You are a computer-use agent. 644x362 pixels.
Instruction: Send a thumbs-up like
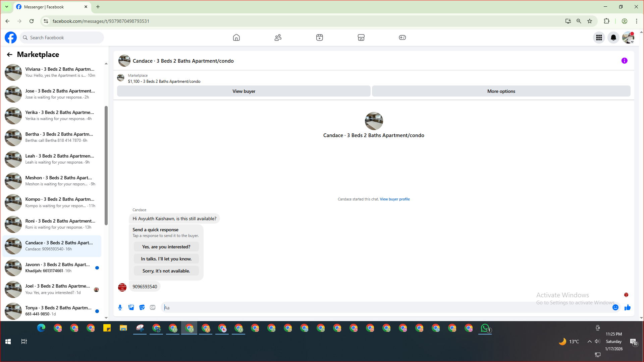(628, 307)
